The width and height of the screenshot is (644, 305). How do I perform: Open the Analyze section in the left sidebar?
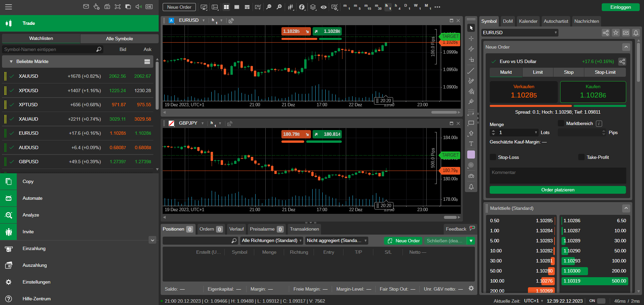(31, 215)
